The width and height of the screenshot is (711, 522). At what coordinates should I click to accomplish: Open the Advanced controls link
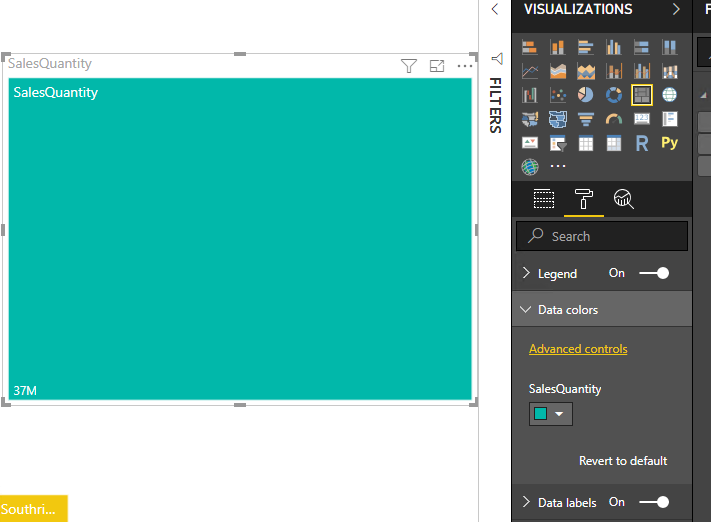pyautogui.click(x=578, y=349)
